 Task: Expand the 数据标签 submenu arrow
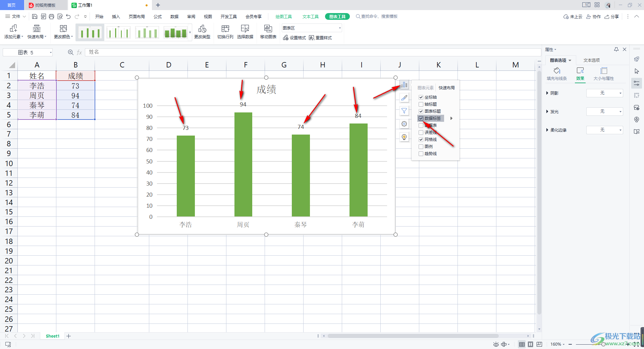[451, 118]
